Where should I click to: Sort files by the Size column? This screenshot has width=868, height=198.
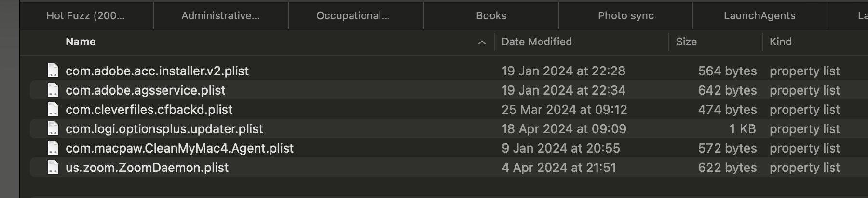[x=686, y=42]
